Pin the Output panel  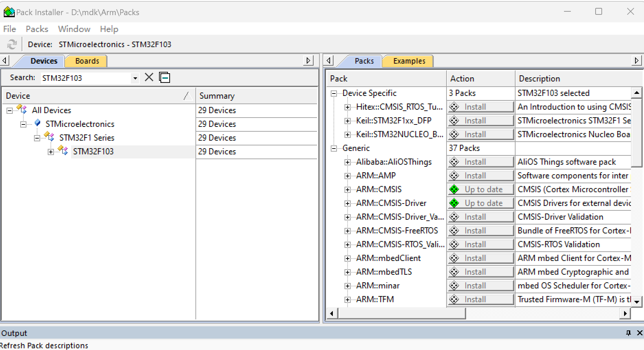pyautogui.click(x=629, y=333)
